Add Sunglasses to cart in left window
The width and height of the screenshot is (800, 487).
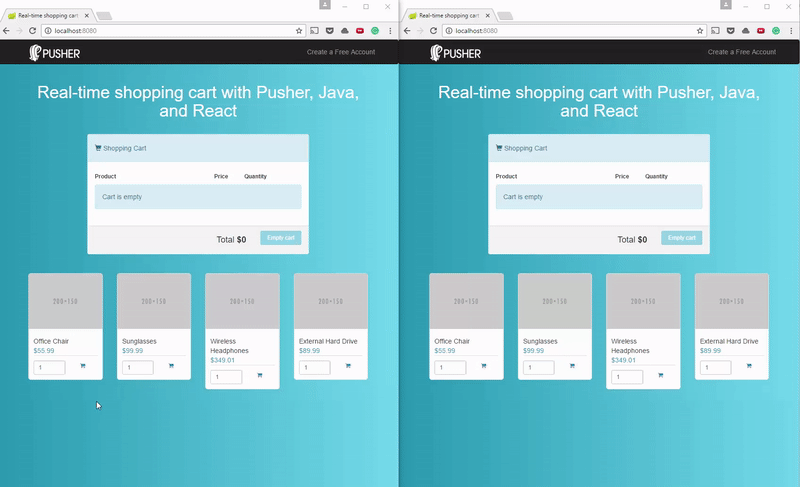[171, 366]
